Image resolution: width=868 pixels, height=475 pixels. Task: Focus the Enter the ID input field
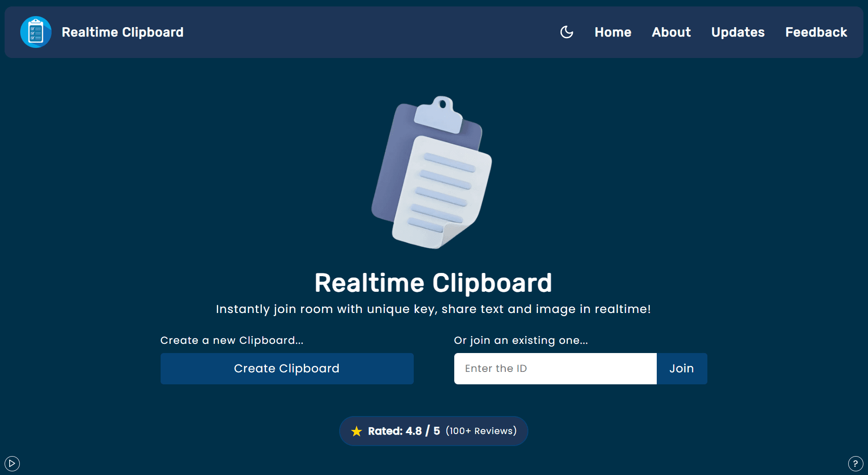(555, 368)
